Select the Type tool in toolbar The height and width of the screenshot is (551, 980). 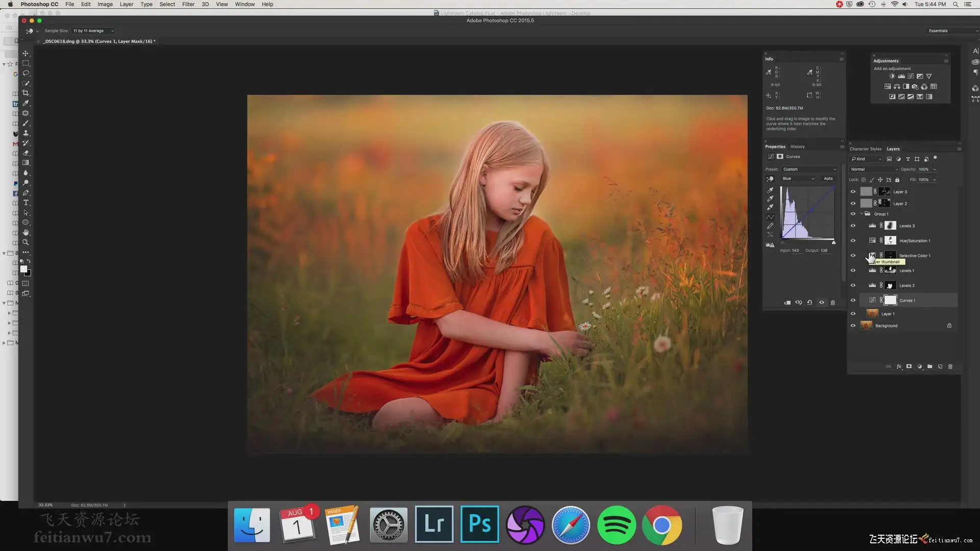tap(26, 203)
